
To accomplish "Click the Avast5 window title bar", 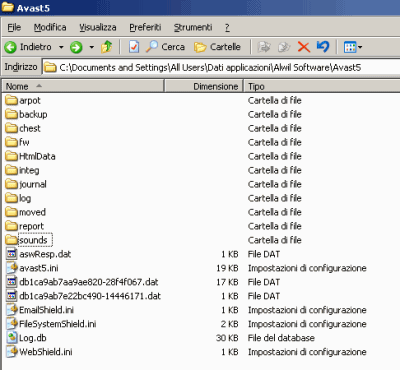I will [200, 8].
